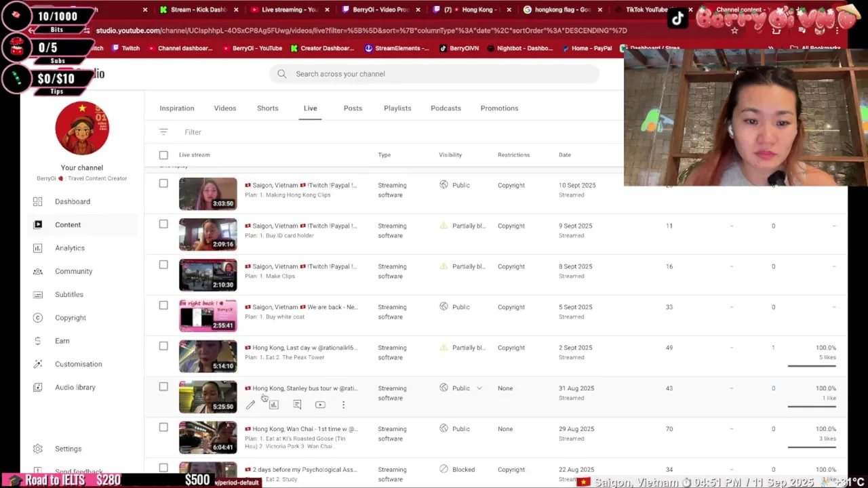Image resolution: width=868 pixels, height=488 pixels.
Task: View Stanley bus tour stream on YouTube icon
Action: click(x=320, y=405)
